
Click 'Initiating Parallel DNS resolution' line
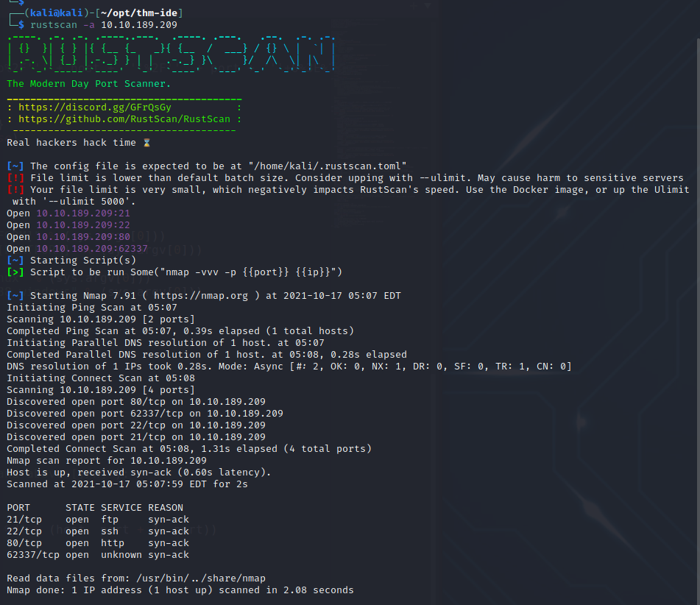pyautogui.click(x=166, y=342)
